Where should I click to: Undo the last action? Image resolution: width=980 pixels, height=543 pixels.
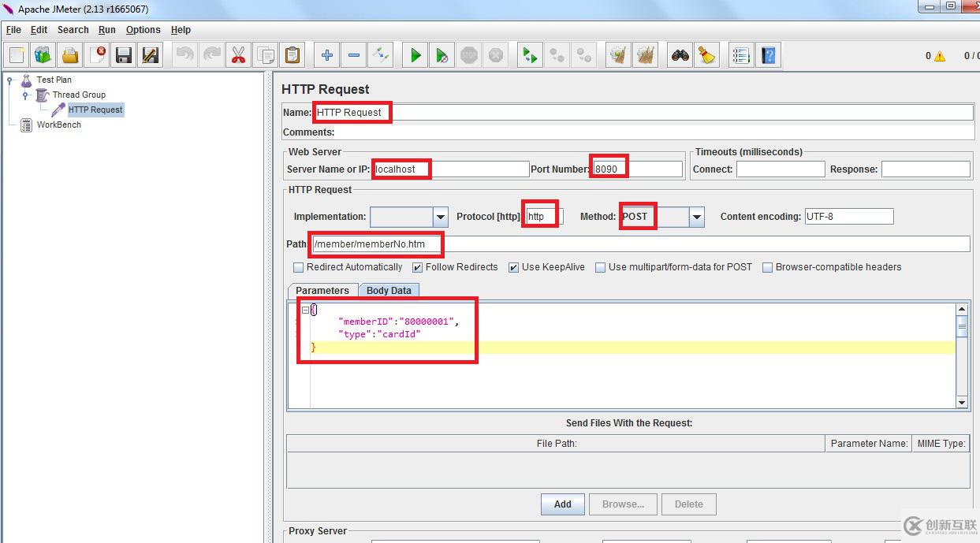pyautogui.click(x=185, y=55)
